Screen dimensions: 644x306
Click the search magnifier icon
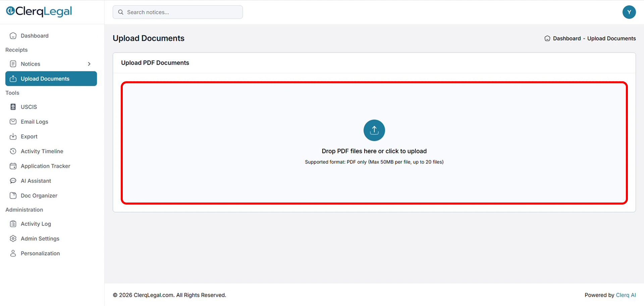(x=121, y=12)
